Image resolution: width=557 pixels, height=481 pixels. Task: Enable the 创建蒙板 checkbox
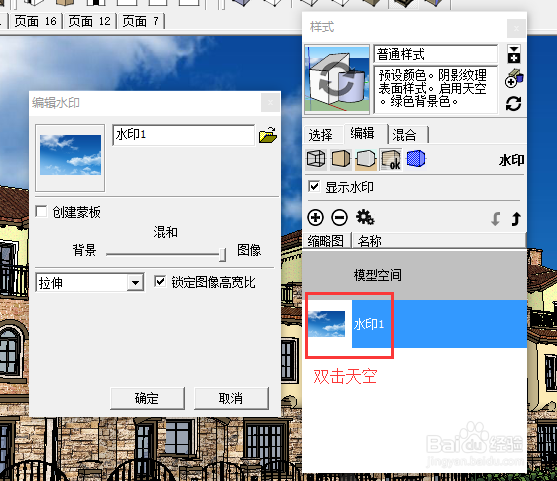(x=41, y=211)
